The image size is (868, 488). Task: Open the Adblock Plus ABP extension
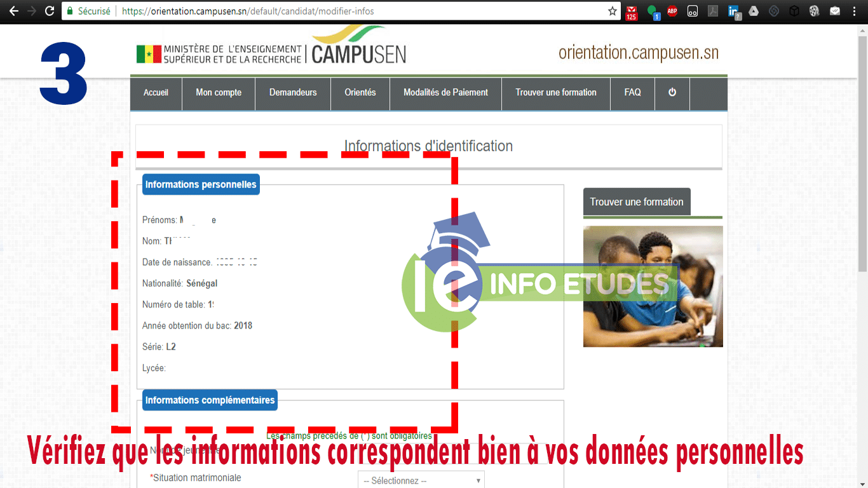[672, 11]
